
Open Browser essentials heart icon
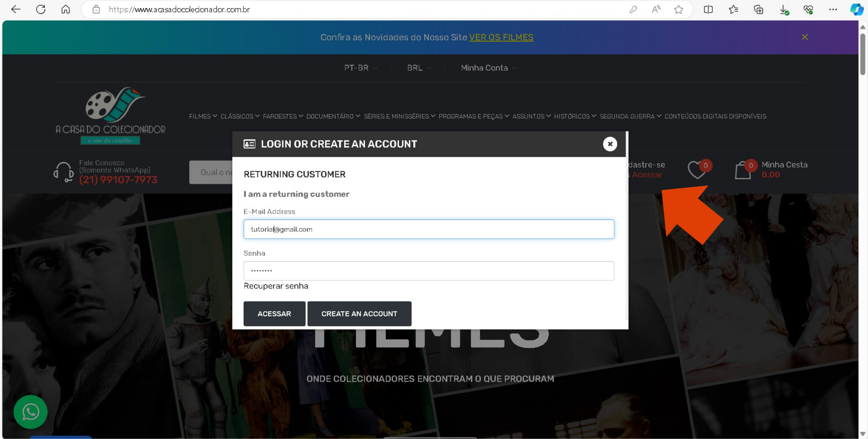pos(808,9)
